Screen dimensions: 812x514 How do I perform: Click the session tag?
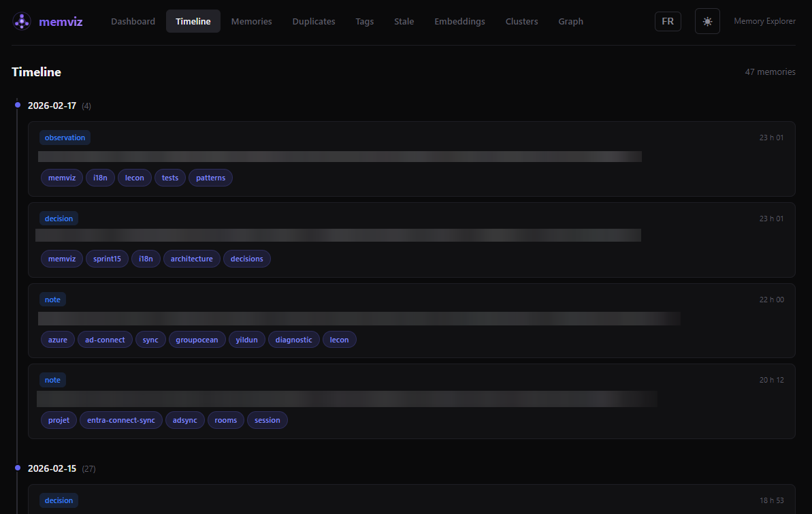(267, 420)
